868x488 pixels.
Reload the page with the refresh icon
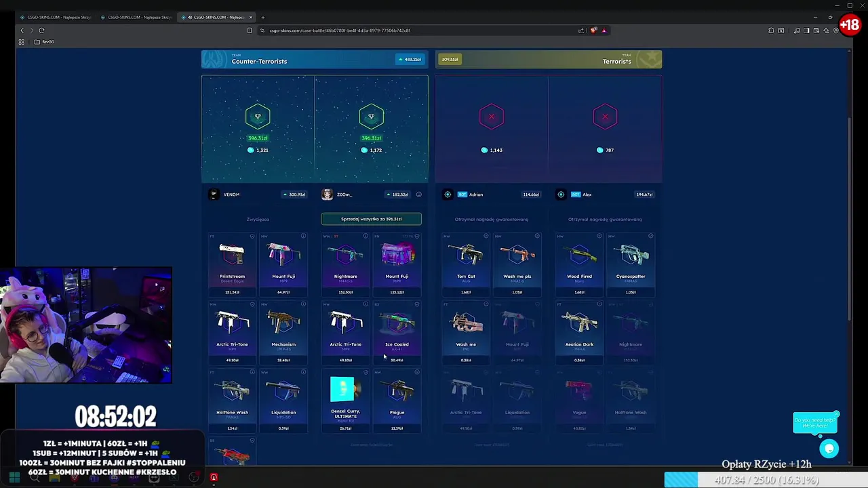pos(41,30)
